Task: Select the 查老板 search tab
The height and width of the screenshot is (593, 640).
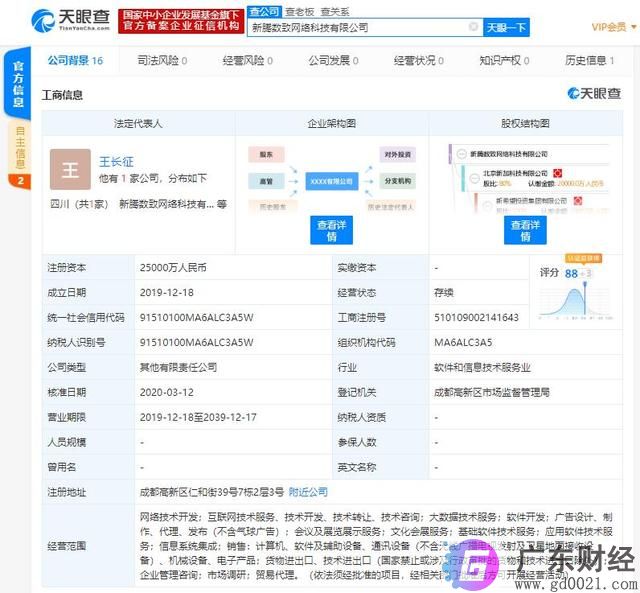Action: [x=300, y=12]
